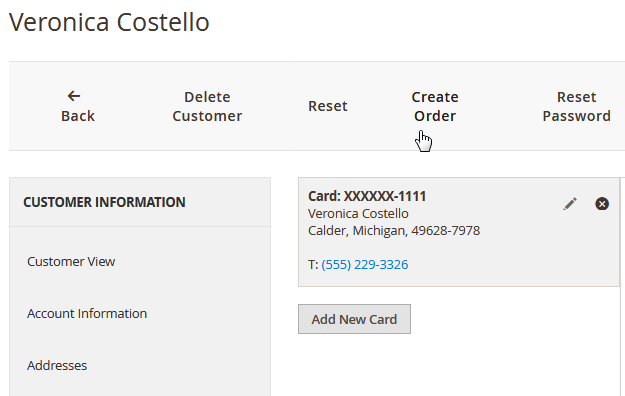Switch to the Account Information tab

[87, 313]
